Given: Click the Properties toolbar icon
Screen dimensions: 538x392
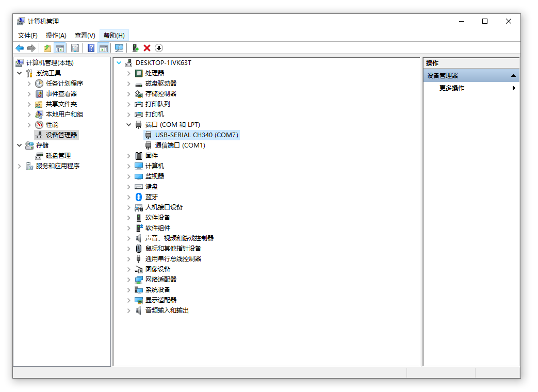Looking at the screenshot, I should click(x=75, y=48).
